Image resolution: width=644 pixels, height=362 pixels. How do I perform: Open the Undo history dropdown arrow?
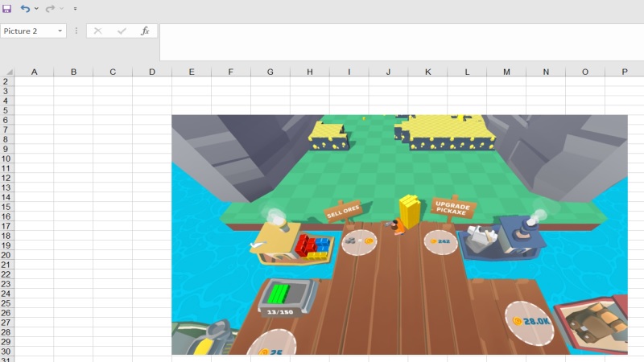(x=36, y=8)
